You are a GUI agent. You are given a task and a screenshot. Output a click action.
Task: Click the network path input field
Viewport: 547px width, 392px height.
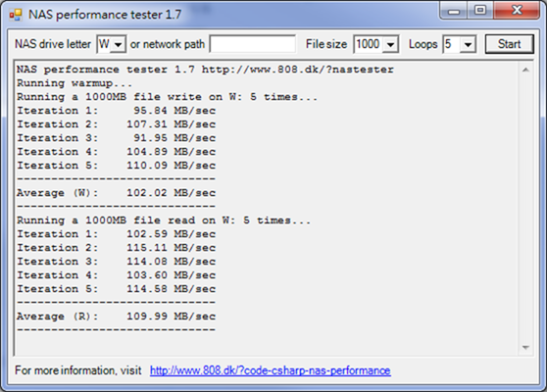(x=253, y=44)
